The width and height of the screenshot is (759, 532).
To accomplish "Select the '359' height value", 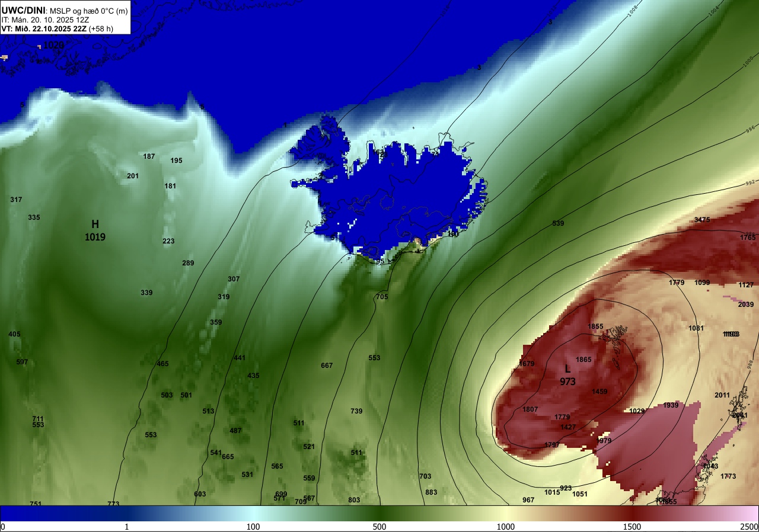I will [x=216, y=322].
